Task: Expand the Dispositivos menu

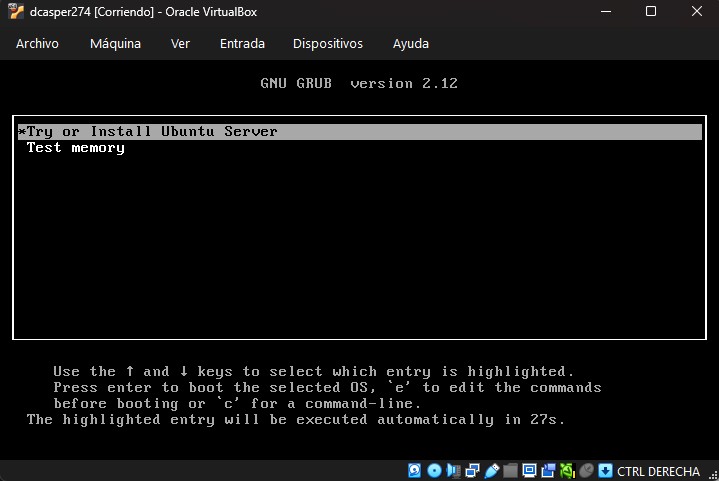Action: (328, 44)
